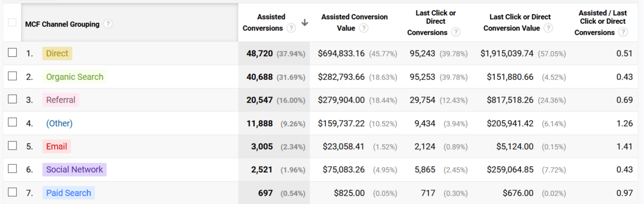Select value $676.00 in Paid Search row
Viewport: 644px width, 204px height.
518,193
